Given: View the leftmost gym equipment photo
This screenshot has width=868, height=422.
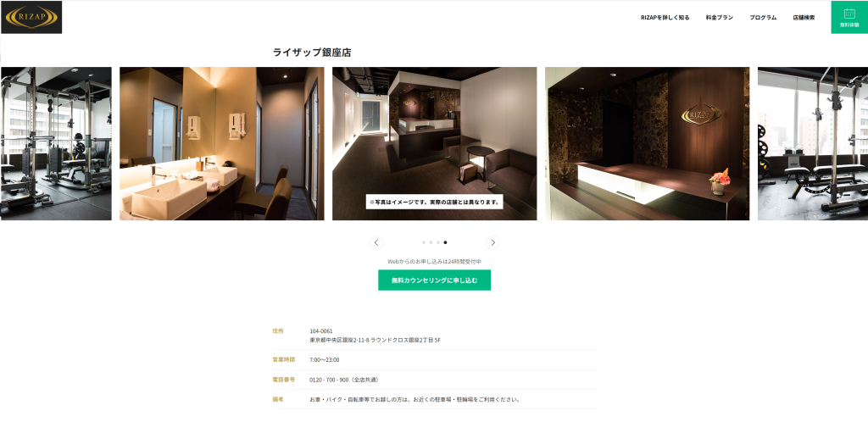Looking at the screenshot, I should coord(56,144).
